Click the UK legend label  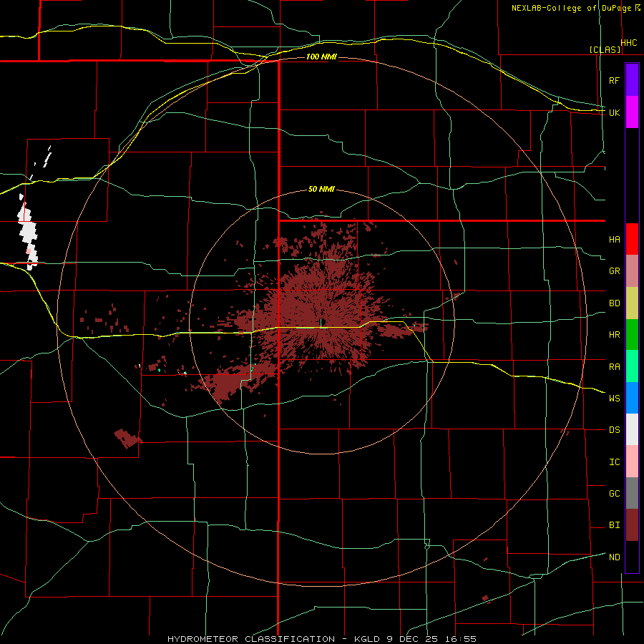pos(614,112)
